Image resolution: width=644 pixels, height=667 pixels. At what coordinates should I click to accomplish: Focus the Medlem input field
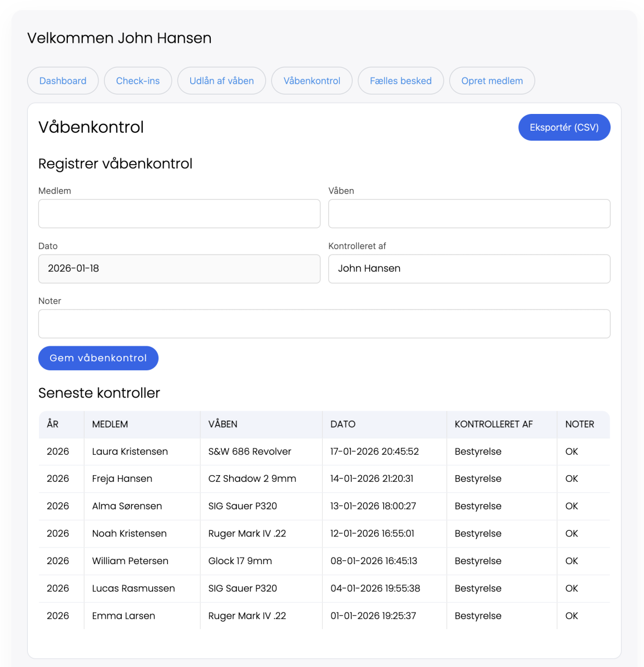[179, 214]
